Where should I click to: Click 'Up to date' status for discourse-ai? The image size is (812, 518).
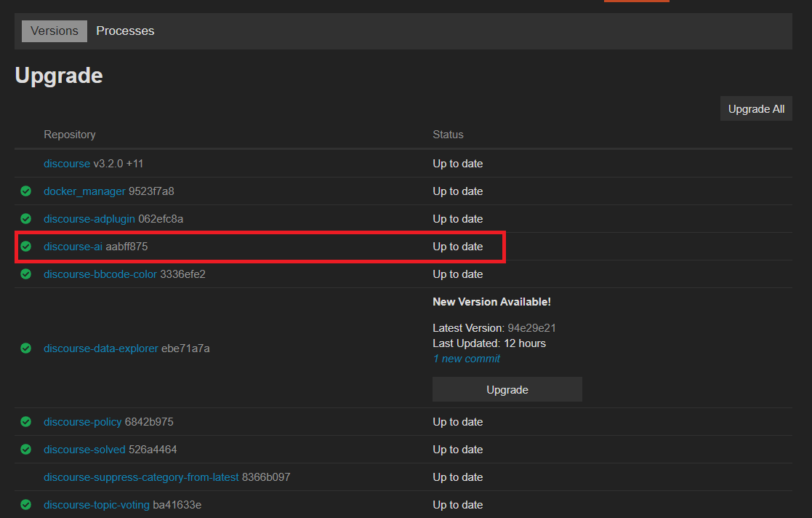(x=458, y=247)
